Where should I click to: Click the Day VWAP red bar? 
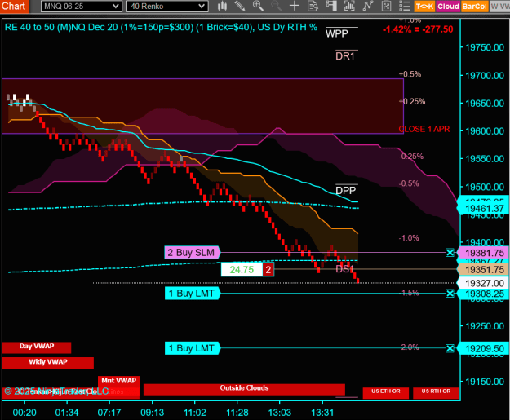click(x=37, y=347)
